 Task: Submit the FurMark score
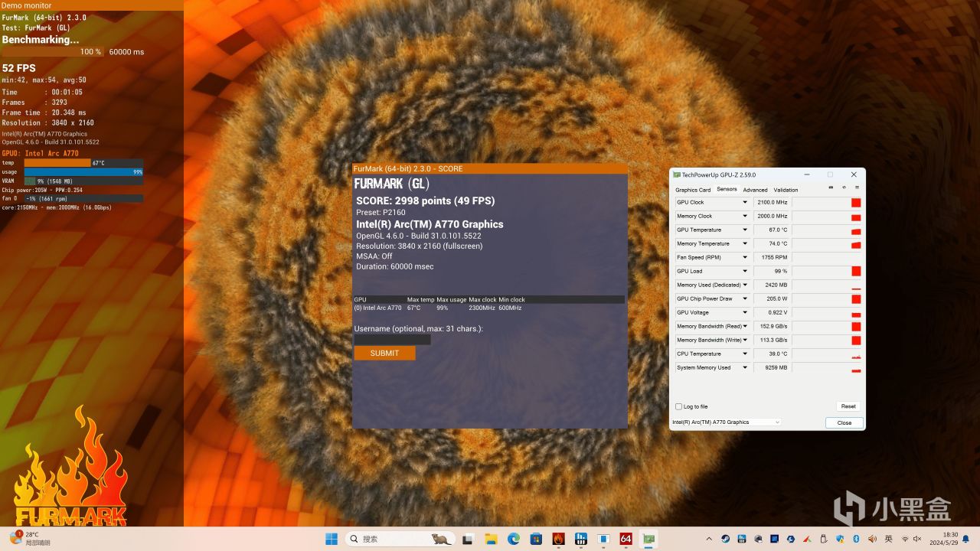click(x=384, y=353)
